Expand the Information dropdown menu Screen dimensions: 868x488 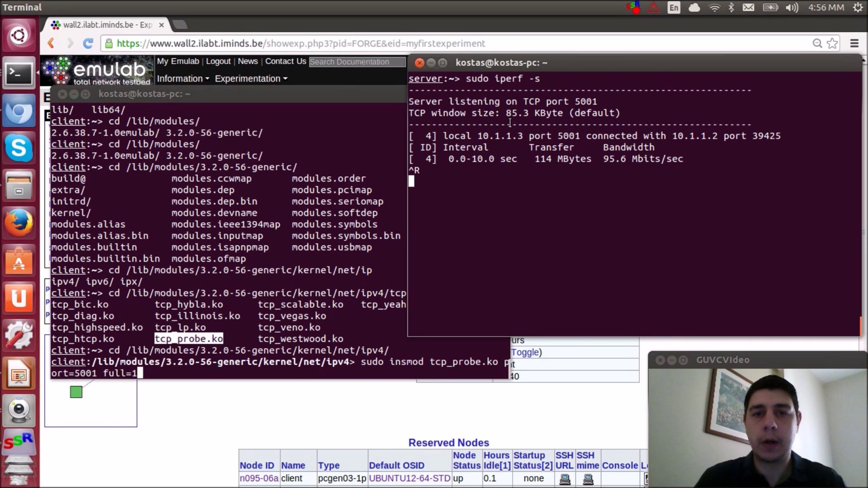click(x=183, y=78)
